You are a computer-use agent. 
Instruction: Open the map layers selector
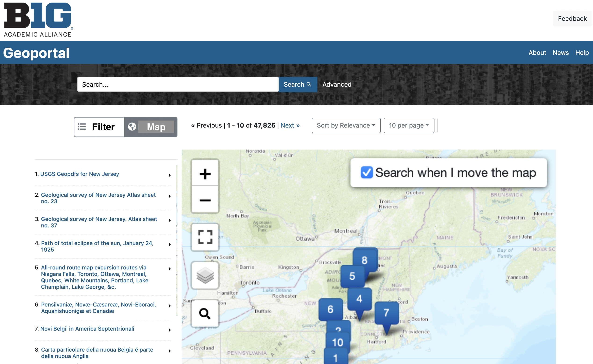205,275
